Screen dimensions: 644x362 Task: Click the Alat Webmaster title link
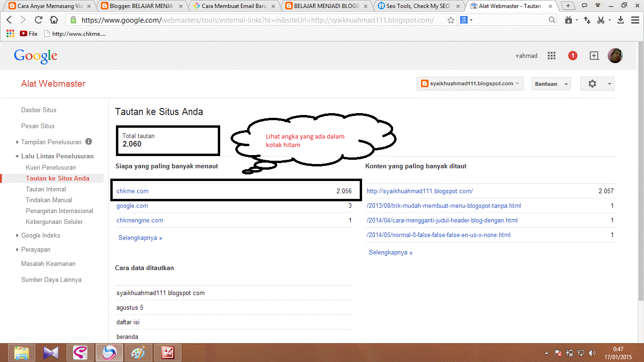click(53, 83)
